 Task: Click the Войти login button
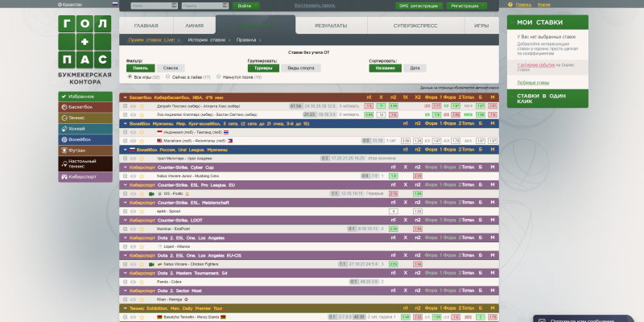[x=246, y=6]
